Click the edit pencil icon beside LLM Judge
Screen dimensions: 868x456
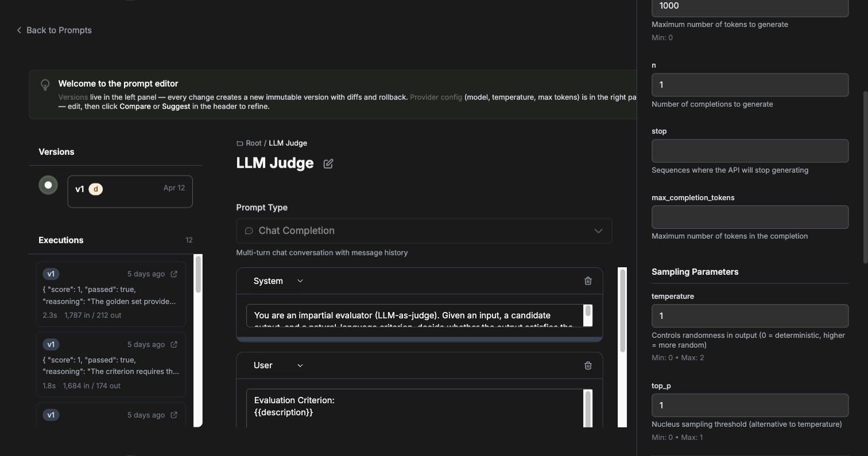click(328, 163)
